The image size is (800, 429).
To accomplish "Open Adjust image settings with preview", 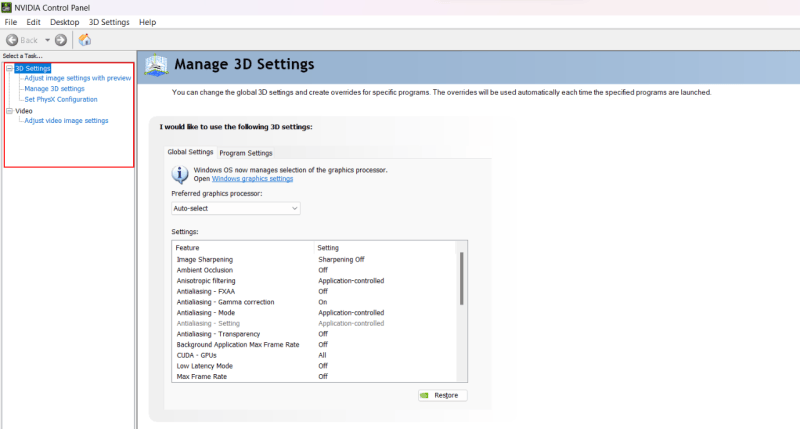I will [78, 78].
